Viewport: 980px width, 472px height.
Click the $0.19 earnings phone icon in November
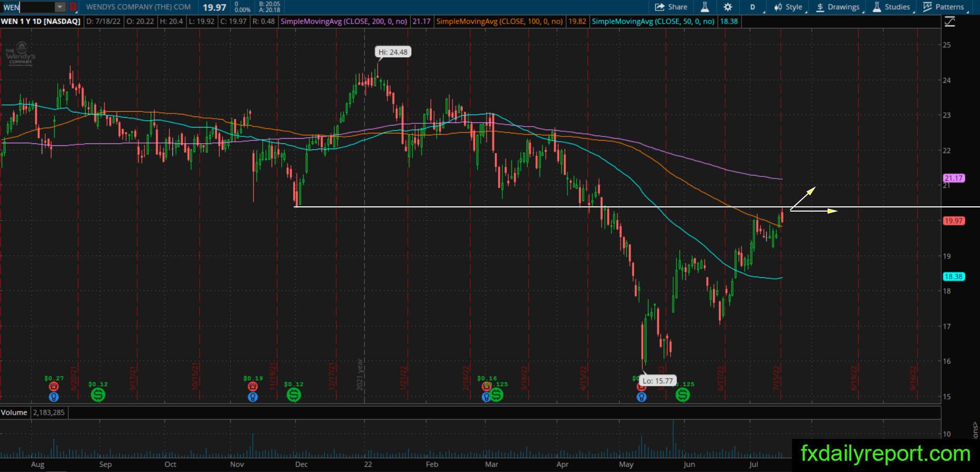pyautogui.click(x=253, y=387)
